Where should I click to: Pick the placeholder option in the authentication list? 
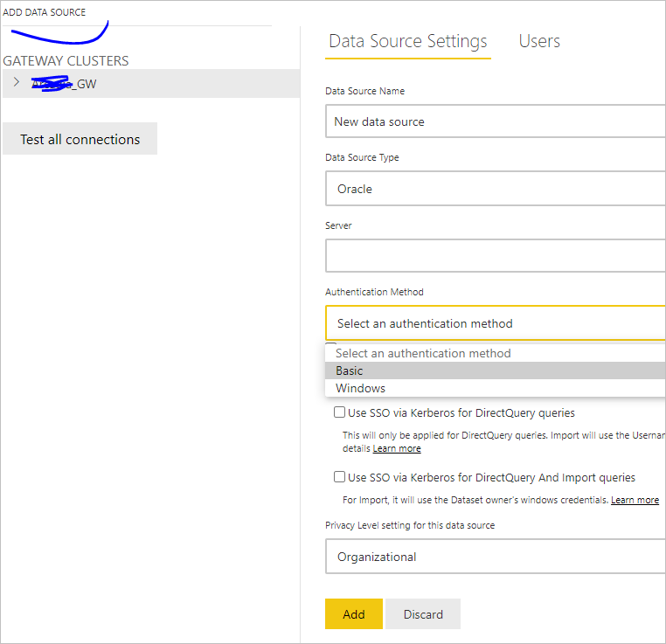[x=423, y=353]
